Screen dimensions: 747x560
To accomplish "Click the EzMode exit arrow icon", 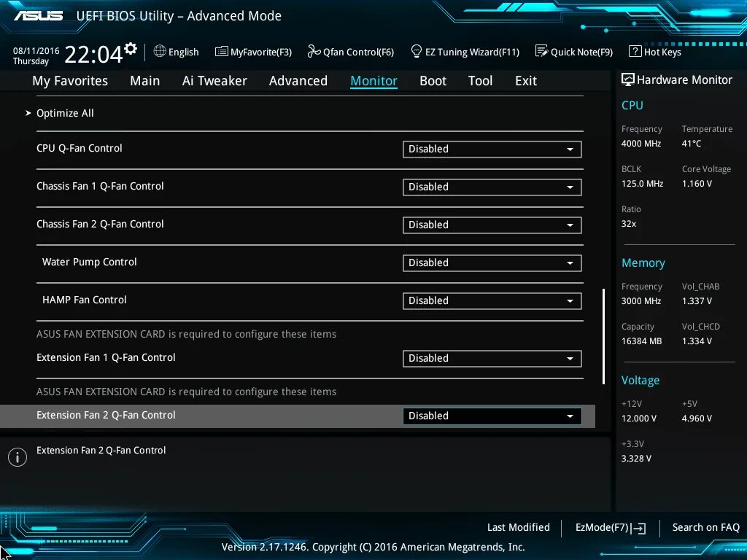I will pos(639,528).
